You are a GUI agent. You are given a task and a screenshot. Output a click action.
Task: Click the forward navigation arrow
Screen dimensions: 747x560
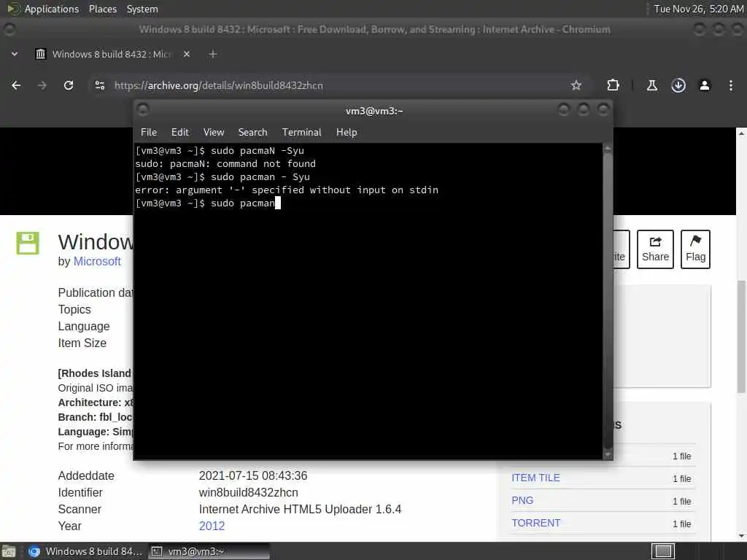[x=42, y=85]
